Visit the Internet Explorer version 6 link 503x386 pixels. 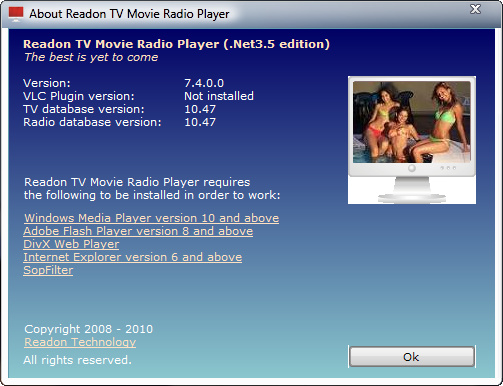133,257
